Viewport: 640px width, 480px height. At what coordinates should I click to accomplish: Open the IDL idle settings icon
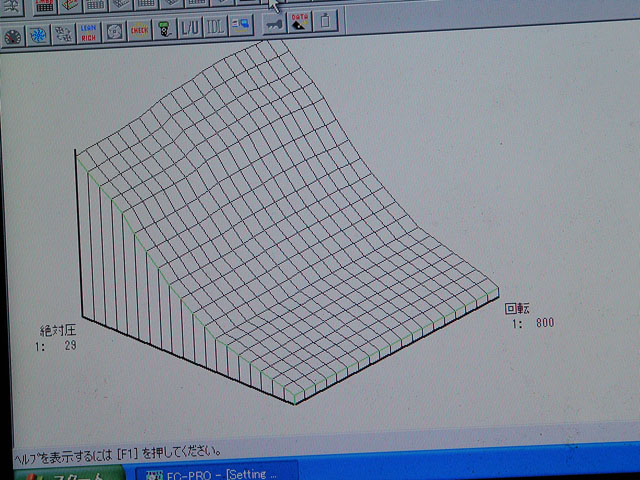click(x=215, y=27)
